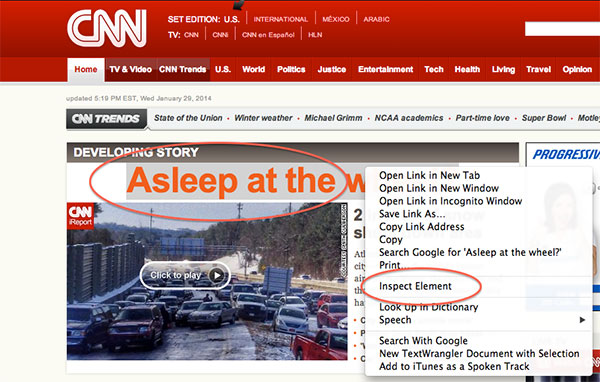Open the Part-time love trend
Viewport: 600px width, 382px height.
[483, 118]
